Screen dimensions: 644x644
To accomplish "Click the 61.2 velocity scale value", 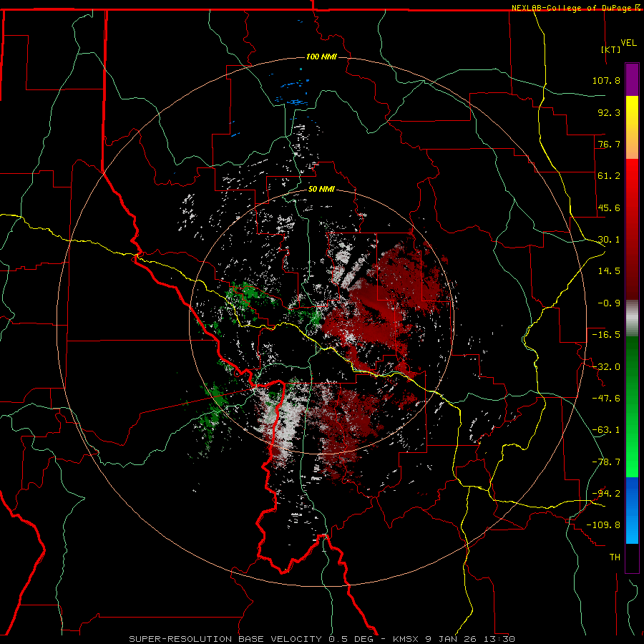I will tap(609, 176).
